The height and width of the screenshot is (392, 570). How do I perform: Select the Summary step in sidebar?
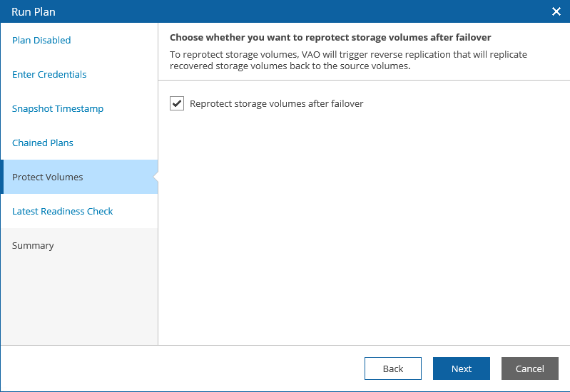coord(33,246)
